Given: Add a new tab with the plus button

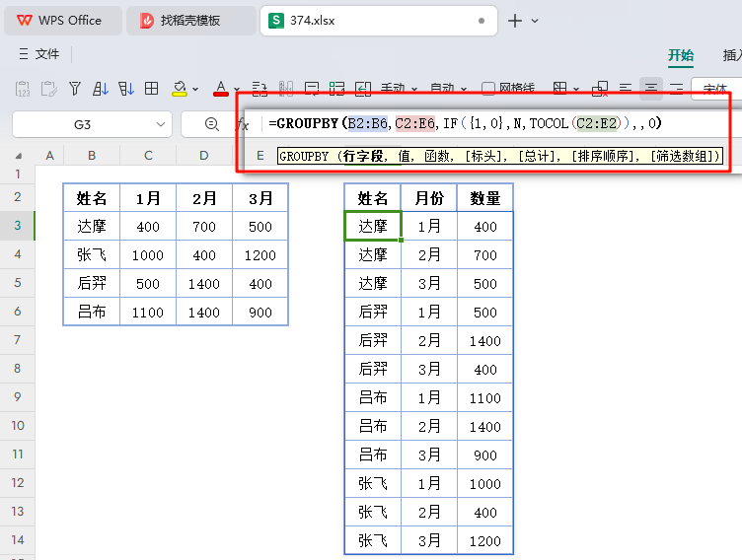Looking at the screenshot, I should 515,21.
